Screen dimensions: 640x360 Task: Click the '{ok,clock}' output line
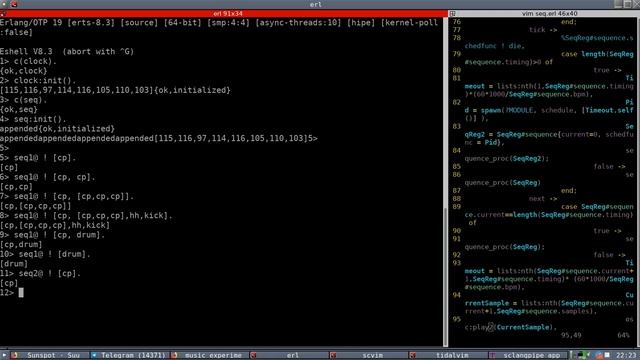click(24, 71)
